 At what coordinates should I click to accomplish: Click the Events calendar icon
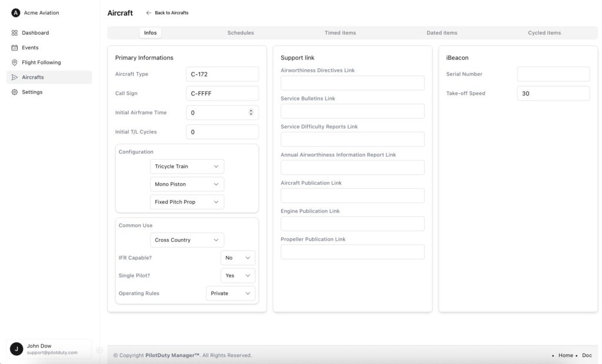click(15, 48)
